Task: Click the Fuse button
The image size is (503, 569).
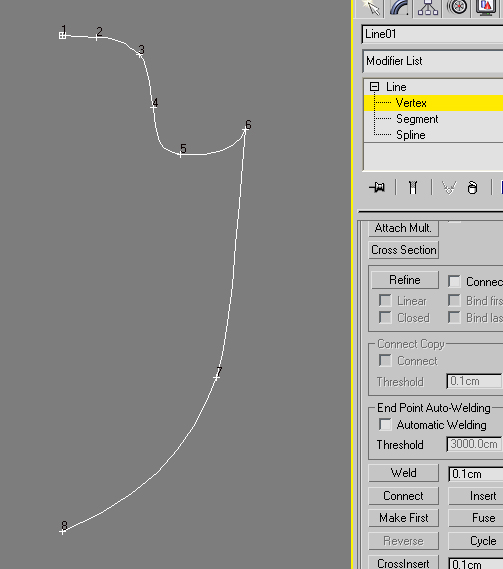Action: (476, 518)
